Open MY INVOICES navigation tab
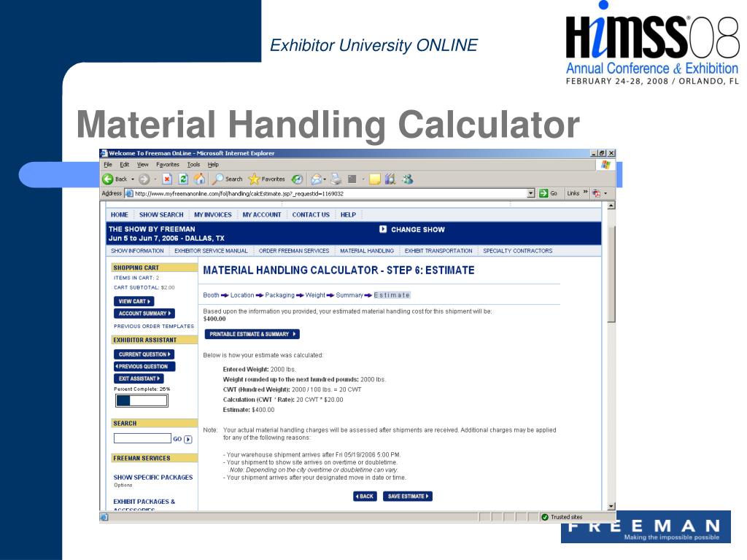The image size is (747, 560). (x=212, y=215)
